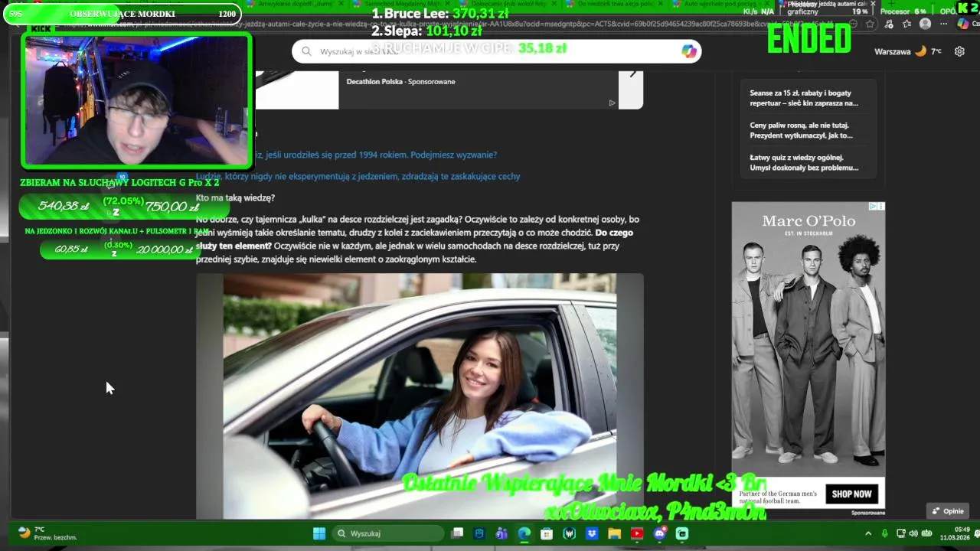Viewport: 980px width, 551px height.
Task: Click SHOP NOW on the Marc O'Polo ad
Action: [x=851, y=494]
